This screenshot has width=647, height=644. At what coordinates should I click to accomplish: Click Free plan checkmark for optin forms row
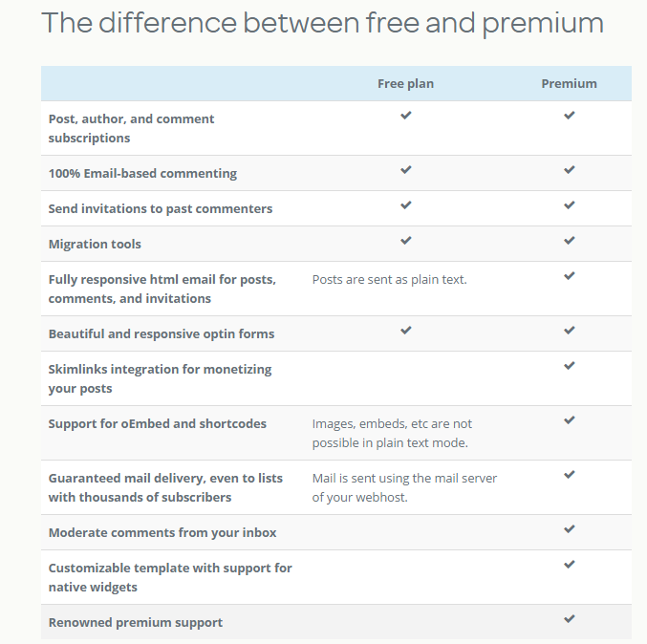tap(405, 330)
